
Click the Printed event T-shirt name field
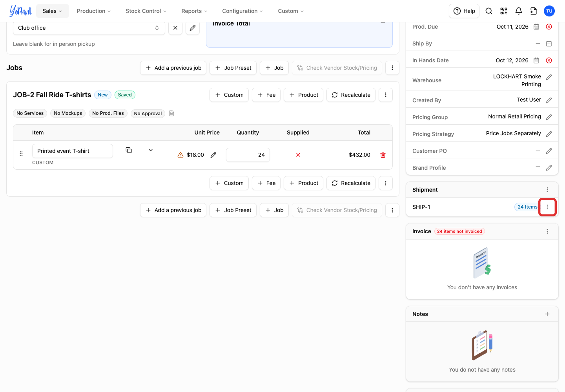point(73,151)
